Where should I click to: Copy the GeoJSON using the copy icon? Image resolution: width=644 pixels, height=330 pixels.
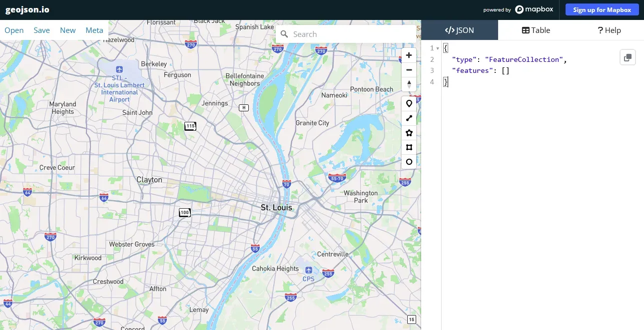click(628, 57)
